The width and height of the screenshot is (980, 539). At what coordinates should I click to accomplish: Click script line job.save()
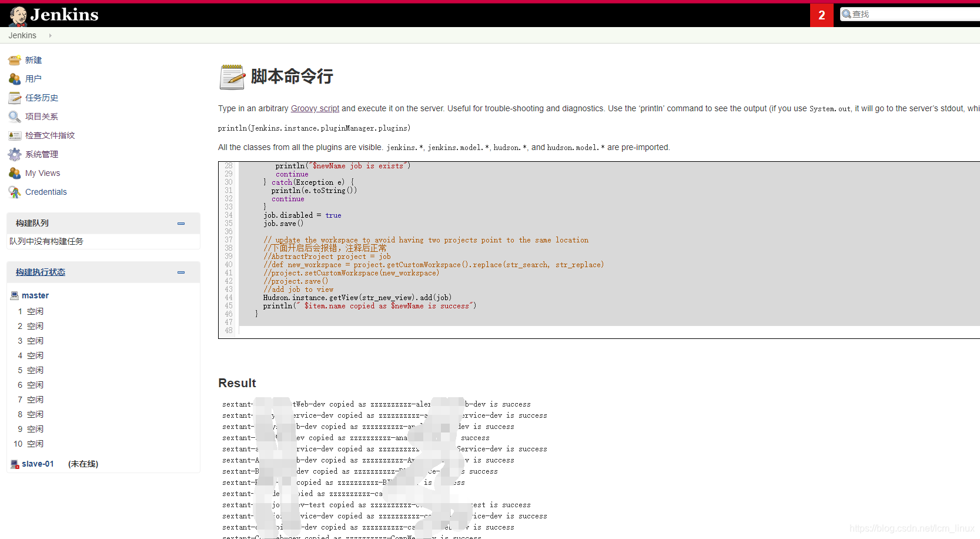point(283,224)
